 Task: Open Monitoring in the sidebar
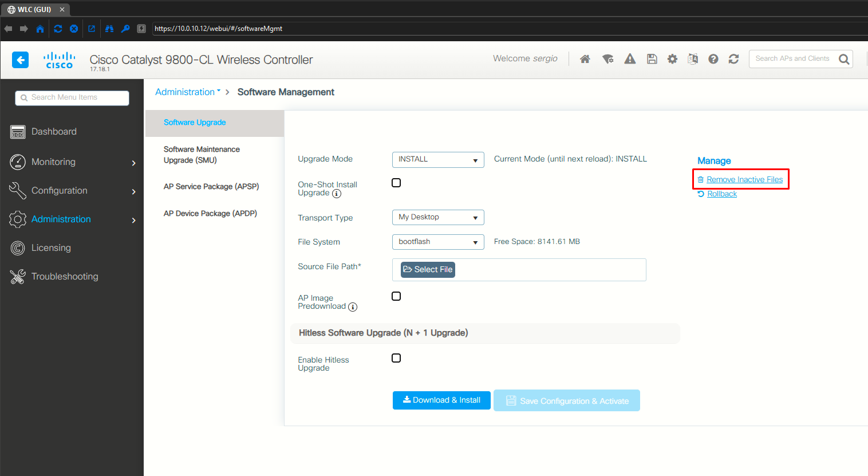point(53,162)
